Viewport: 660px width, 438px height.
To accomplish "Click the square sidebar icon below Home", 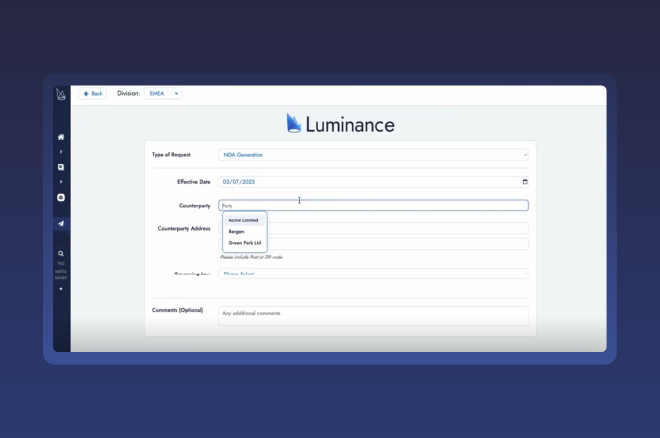I will [x=61, y=167].
